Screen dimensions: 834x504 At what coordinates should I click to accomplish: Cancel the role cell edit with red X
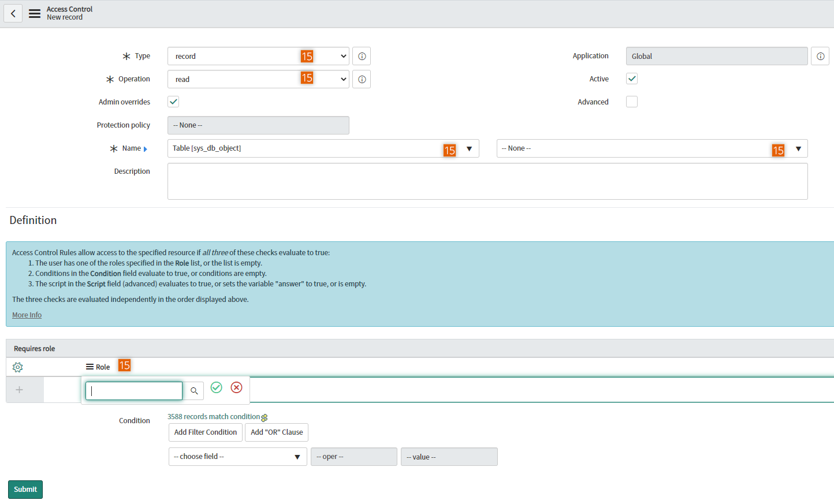pyautogui.click(x=236, y=387)
